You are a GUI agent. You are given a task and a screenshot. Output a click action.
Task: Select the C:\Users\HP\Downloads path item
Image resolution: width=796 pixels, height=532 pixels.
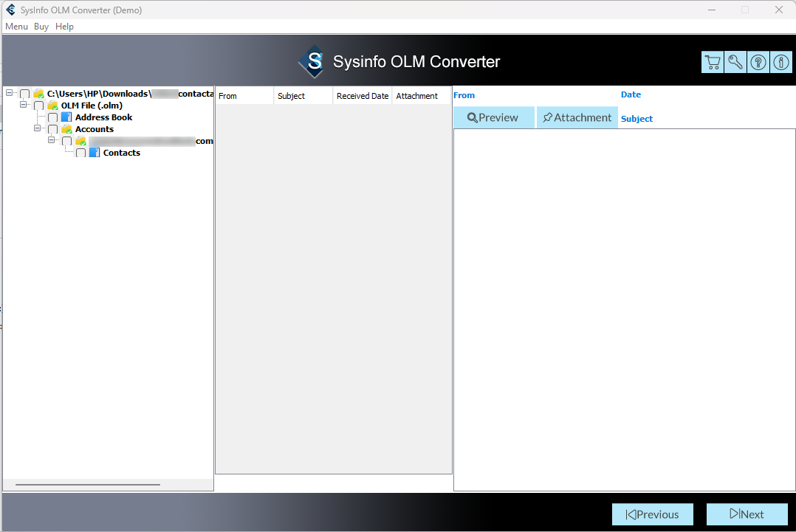[x=130, y=94]
